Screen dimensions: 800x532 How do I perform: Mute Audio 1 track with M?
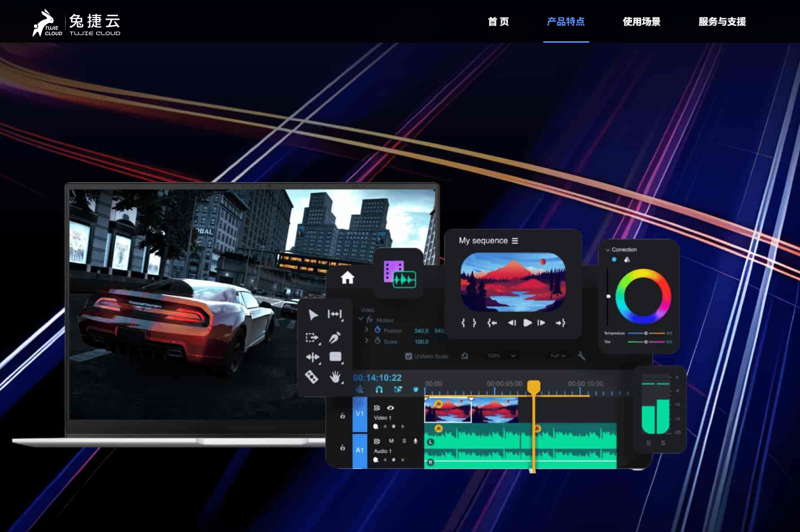(392, 441)
